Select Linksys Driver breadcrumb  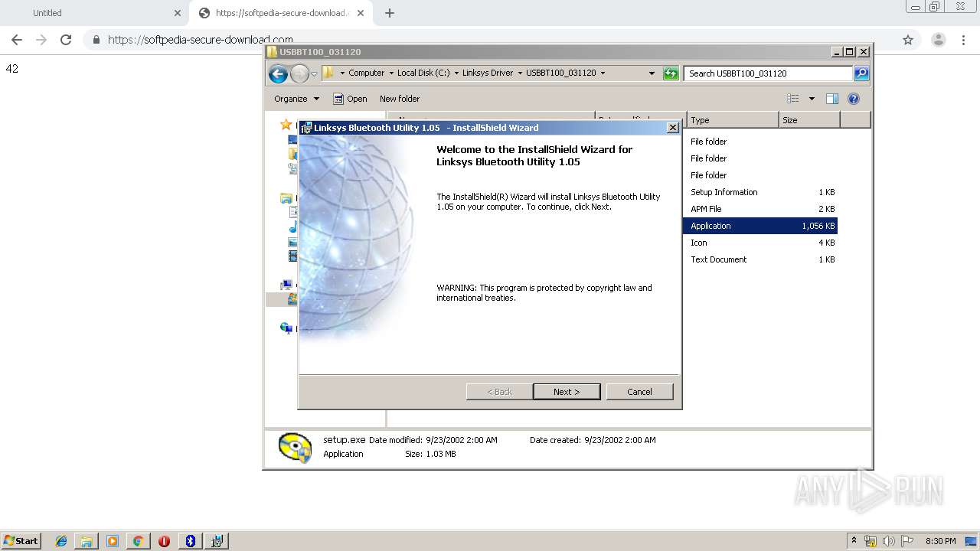(x=488, y=73)
